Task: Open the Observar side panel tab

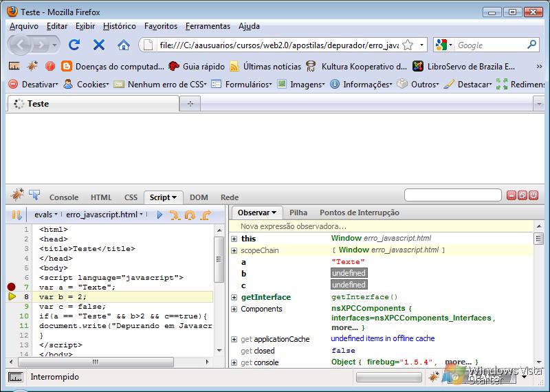Action: pyautogui.click(x=256, y=213)
